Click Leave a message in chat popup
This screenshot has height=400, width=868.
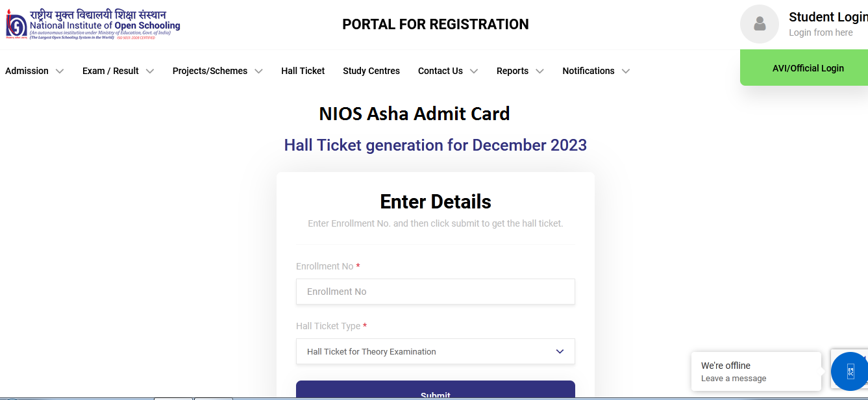734,378
